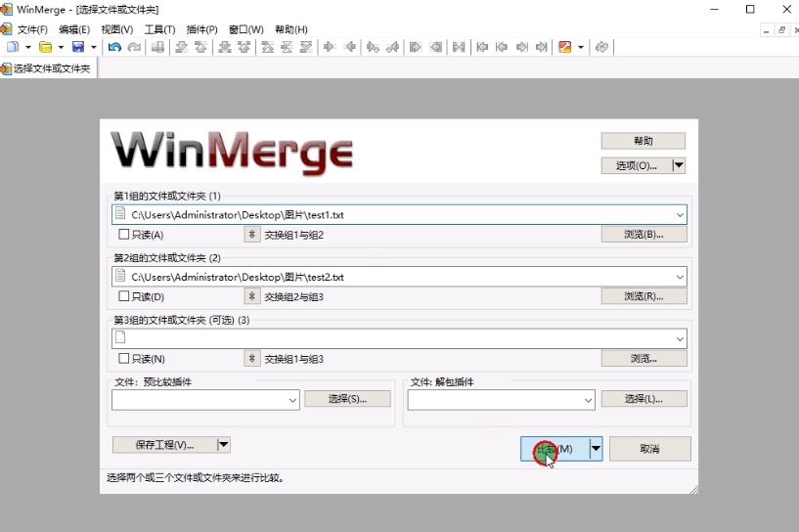Screen dimensions: 799x532
Task: Click the Undo arrow icon
Action: (x=114, y=47)
